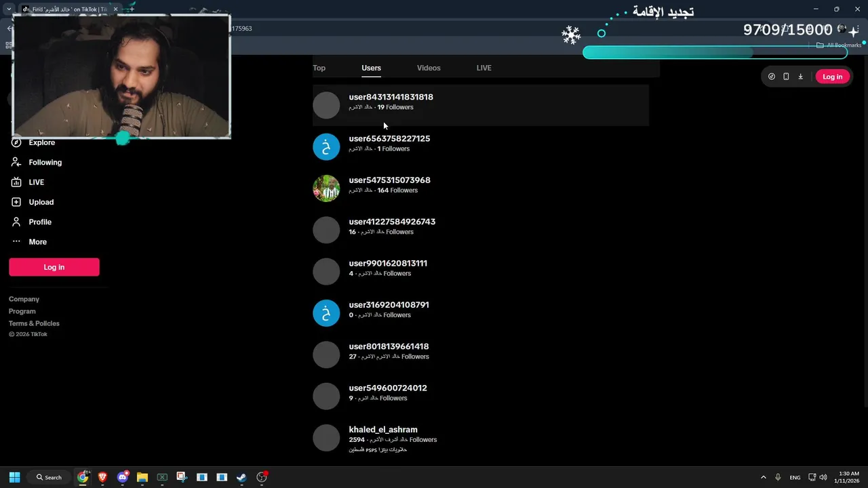Click the TikTok coin icon beside Log in
868x488 pixels.
tap(772, 77)
